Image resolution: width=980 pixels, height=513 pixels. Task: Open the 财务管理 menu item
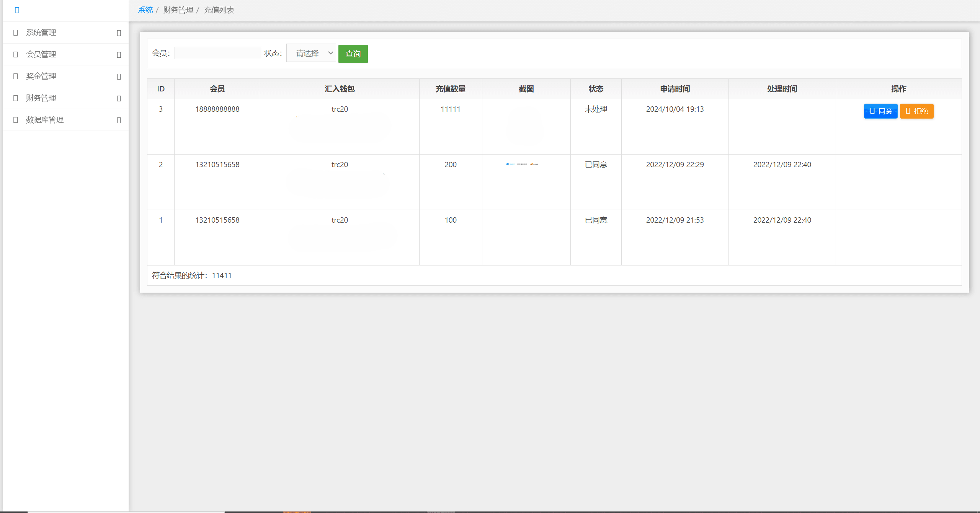coord(41,98)
